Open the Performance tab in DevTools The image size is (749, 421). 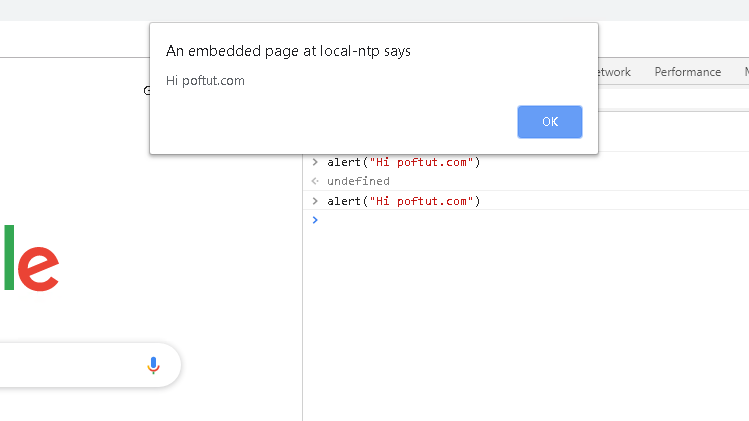coord(687,72)
